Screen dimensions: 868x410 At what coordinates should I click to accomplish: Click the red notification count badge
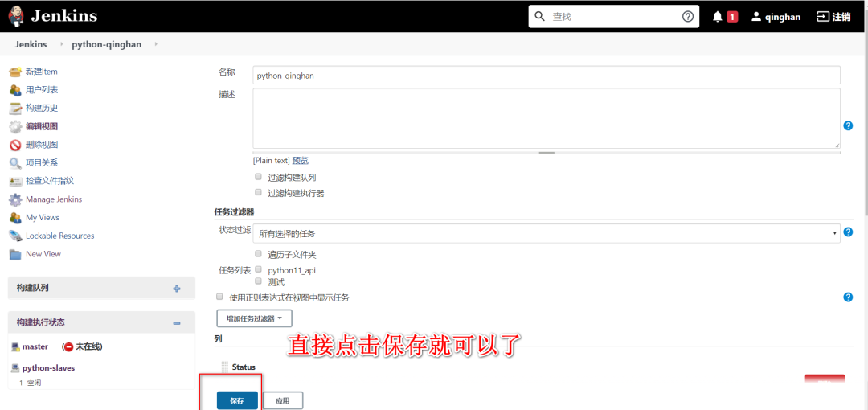pos(732,17)
